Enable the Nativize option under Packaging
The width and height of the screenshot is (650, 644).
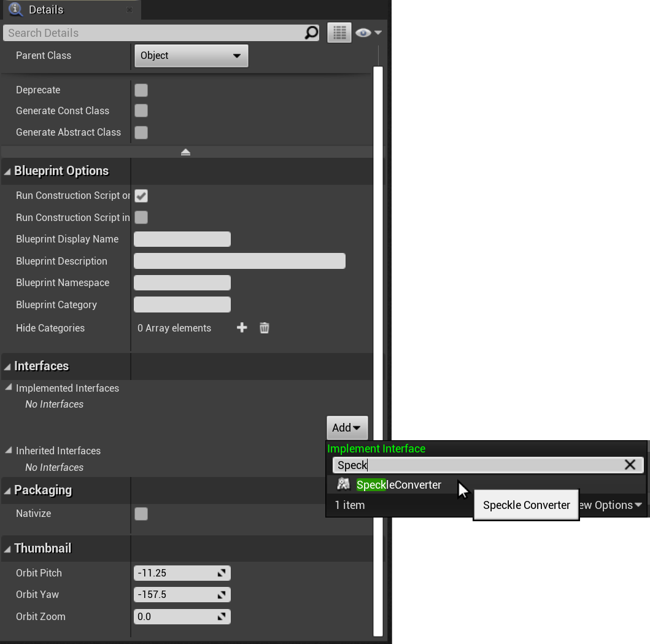pos(141,514)
